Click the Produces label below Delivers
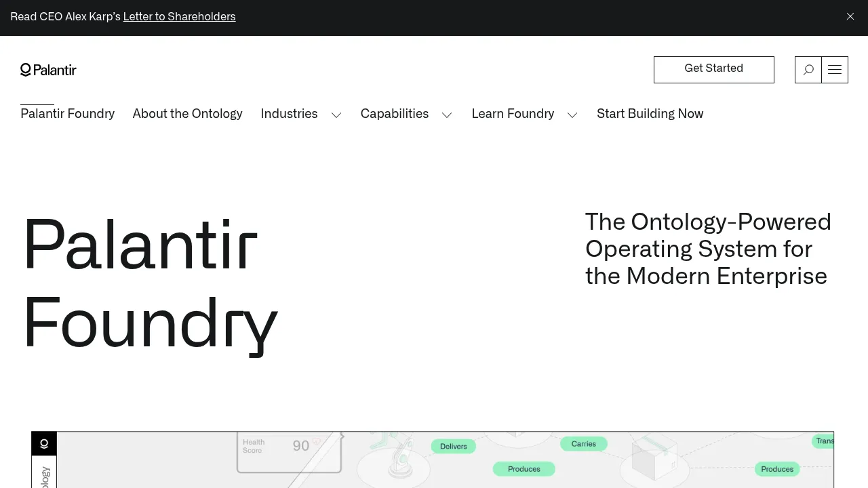 pyautogui.click(x=524, y=469)
